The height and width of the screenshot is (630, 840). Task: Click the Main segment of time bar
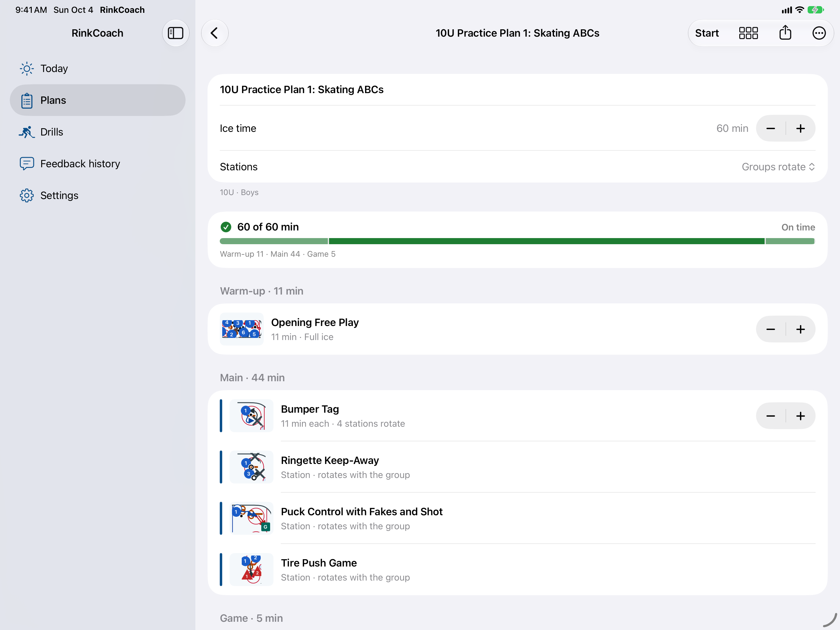[x=546, y=241]
